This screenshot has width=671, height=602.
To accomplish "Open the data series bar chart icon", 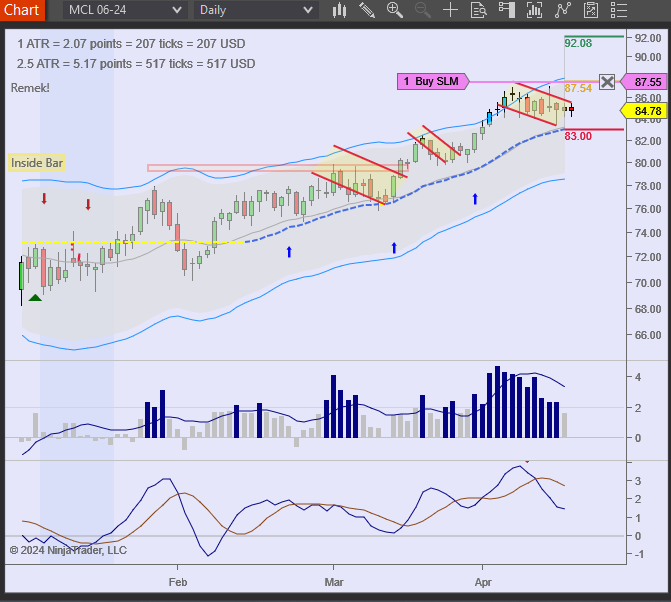I will (x=534, y=10).
